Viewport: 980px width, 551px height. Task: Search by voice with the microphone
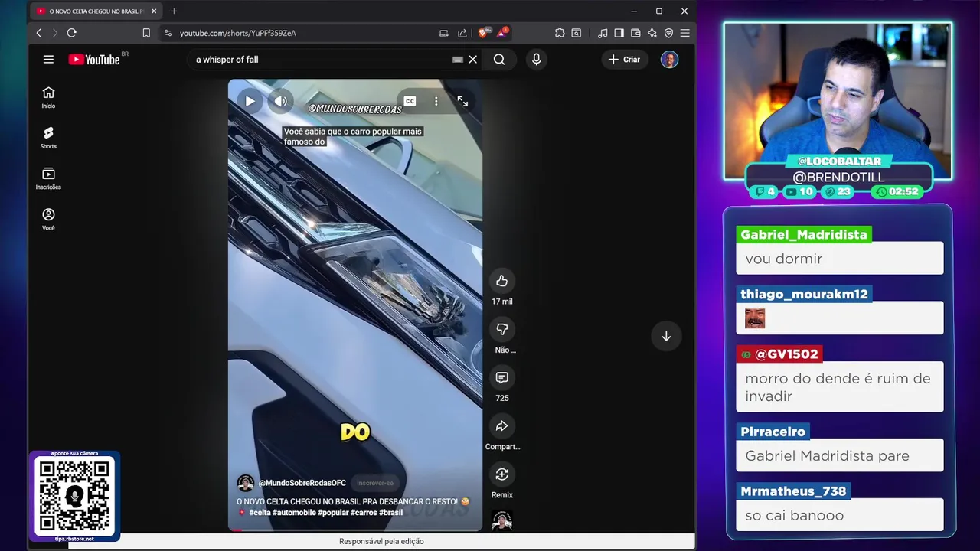[536, 60]
